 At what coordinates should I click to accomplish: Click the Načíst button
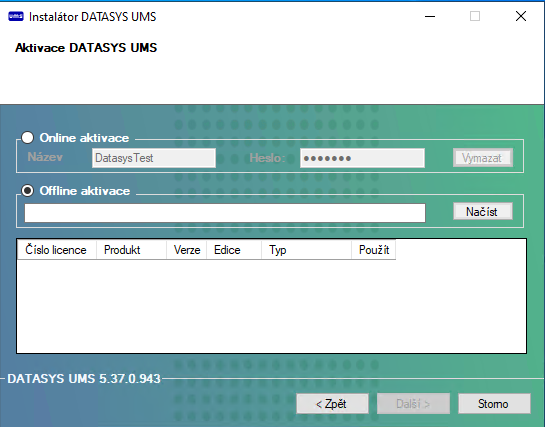[483, 211]
